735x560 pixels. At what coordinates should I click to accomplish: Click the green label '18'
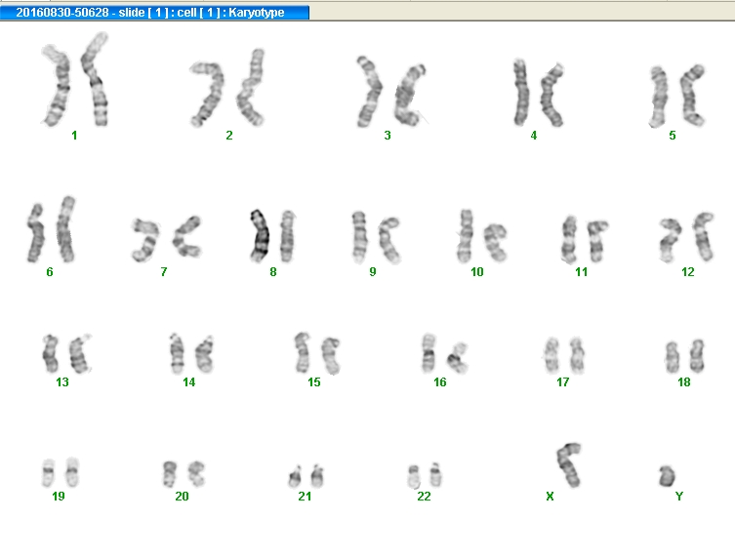[x=684, y=381]
